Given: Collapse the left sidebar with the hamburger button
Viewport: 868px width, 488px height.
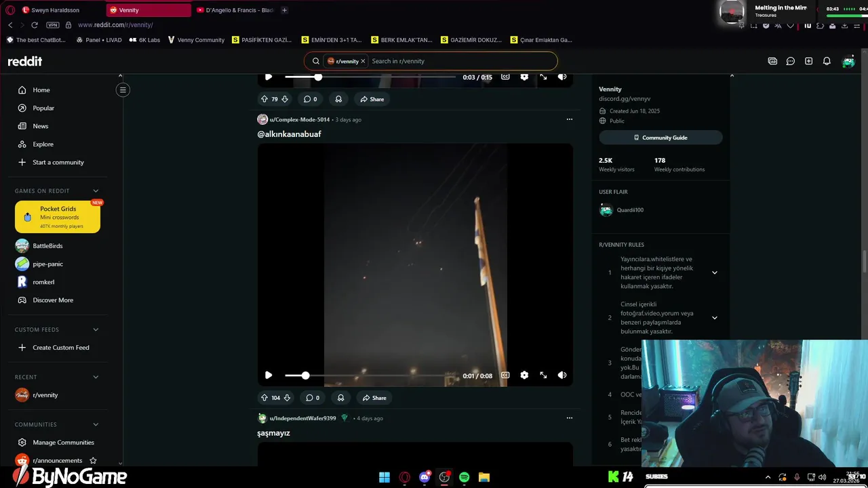Looking at the screenshot, I should (123, 89).
